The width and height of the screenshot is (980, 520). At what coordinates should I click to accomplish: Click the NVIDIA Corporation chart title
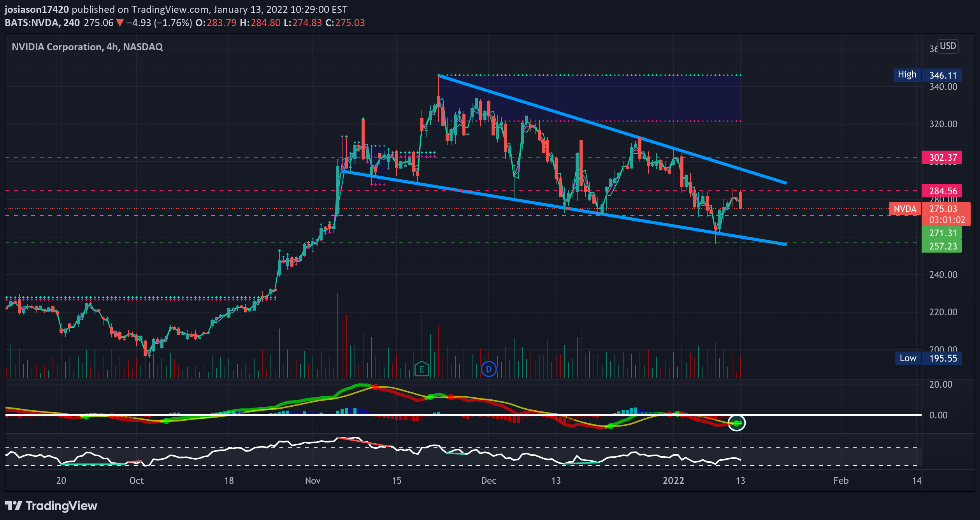[87, 47]
